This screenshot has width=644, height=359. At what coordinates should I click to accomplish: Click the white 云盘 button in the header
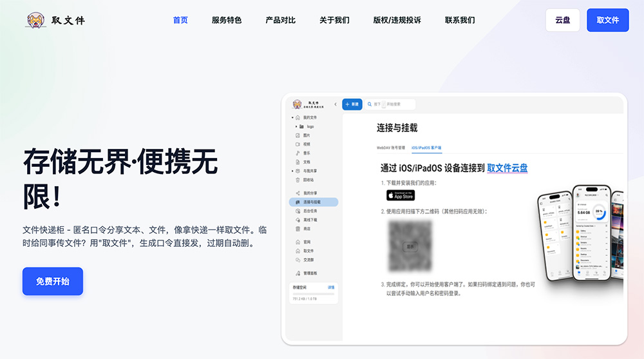563,20
